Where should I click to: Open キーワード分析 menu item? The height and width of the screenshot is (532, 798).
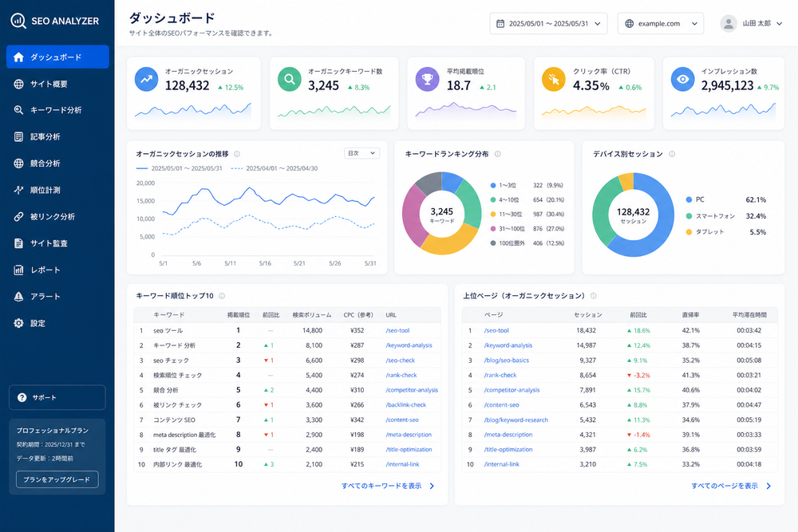57,110
